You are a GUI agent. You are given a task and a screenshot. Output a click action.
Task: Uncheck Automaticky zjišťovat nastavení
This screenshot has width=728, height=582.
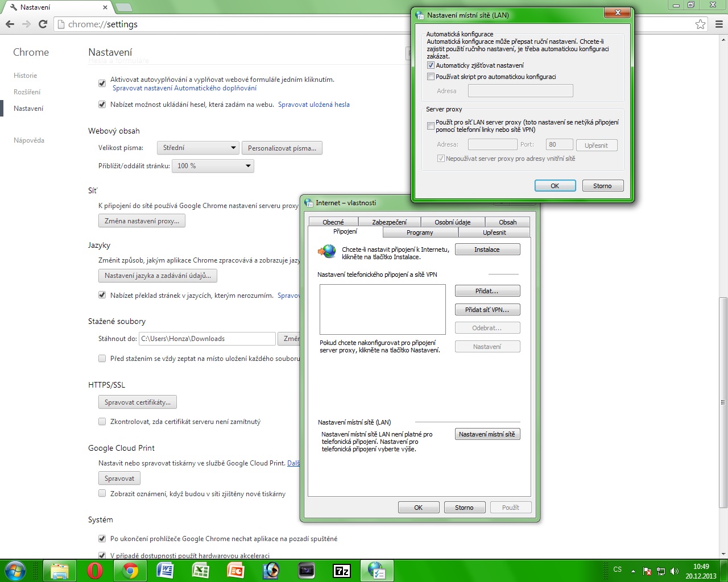point(431,65)
